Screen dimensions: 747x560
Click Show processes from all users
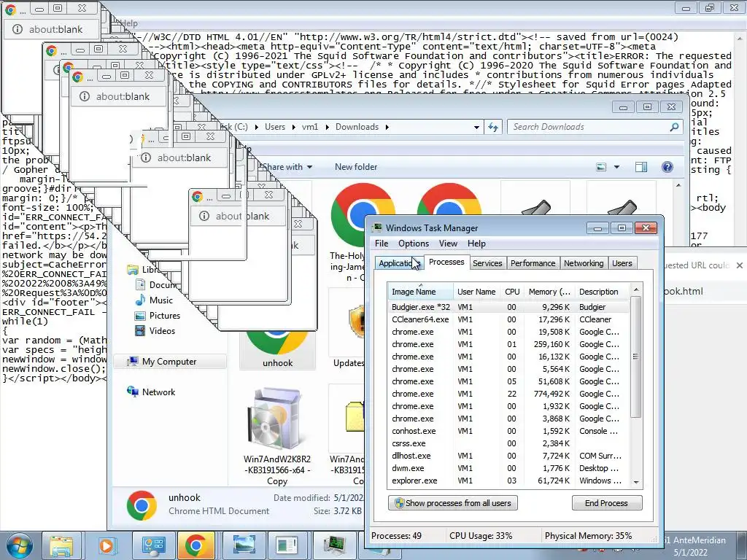coord(452,503)
